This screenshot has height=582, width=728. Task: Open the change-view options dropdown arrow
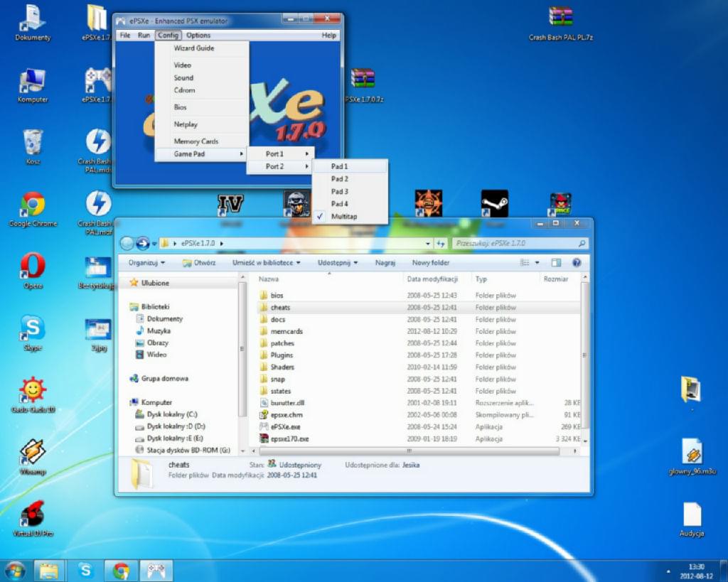click(537, 263)
